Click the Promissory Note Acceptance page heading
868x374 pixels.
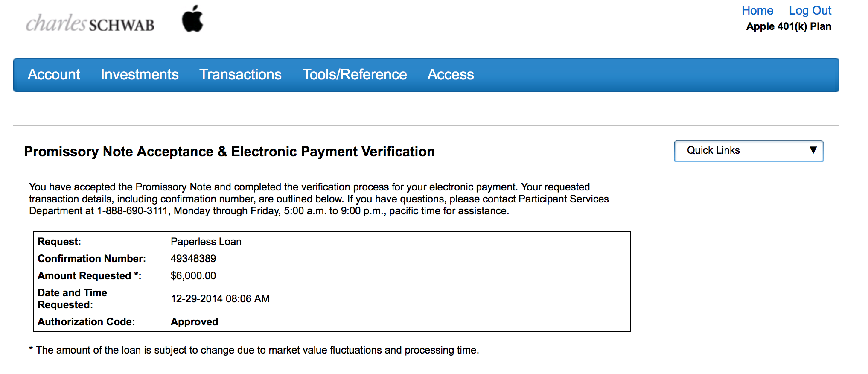click(x=229, y=152)
